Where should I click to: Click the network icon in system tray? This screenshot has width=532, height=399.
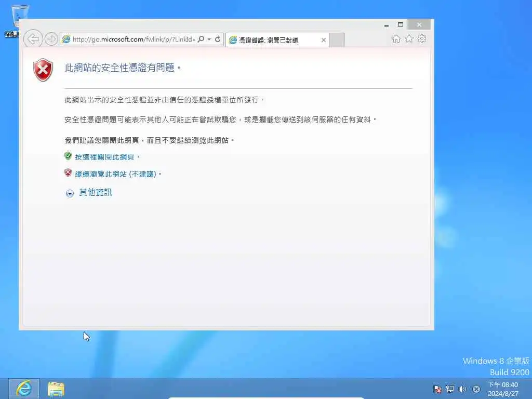pyautogui.click(x=450, y=389)
